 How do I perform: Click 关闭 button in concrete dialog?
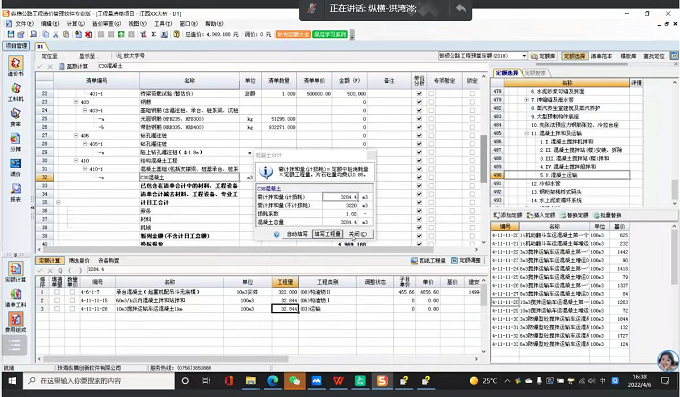[x=358, y=234]
